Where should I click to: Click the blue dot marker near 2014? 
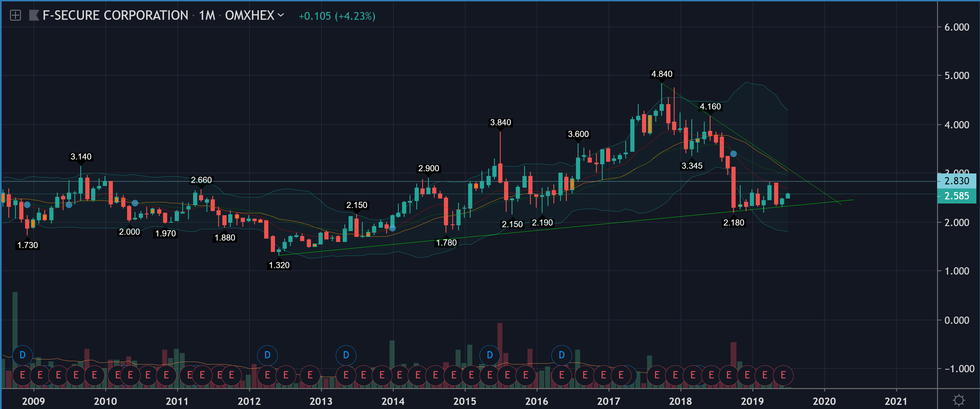[x=392, y=228]
